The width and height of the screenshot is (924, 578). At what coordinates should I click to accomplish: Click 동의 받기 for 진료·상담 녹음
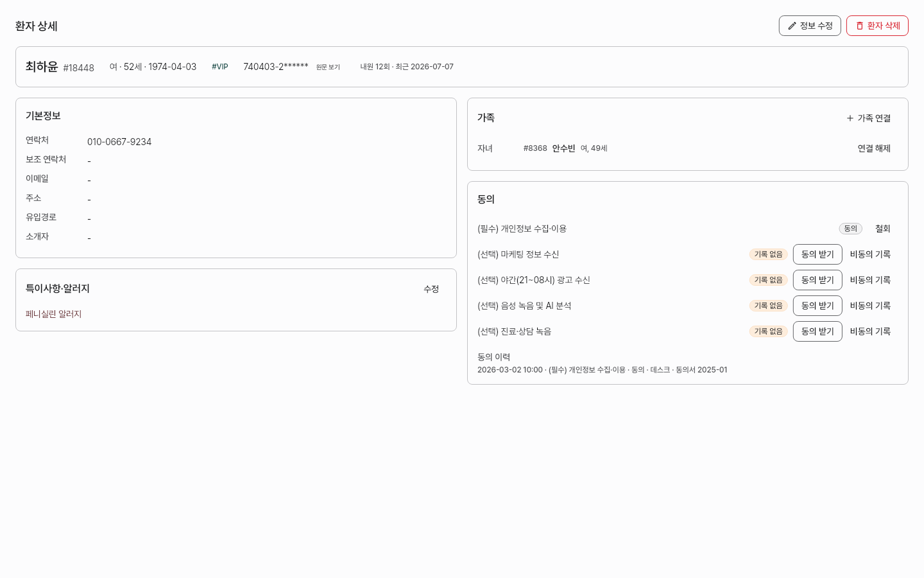817,331
